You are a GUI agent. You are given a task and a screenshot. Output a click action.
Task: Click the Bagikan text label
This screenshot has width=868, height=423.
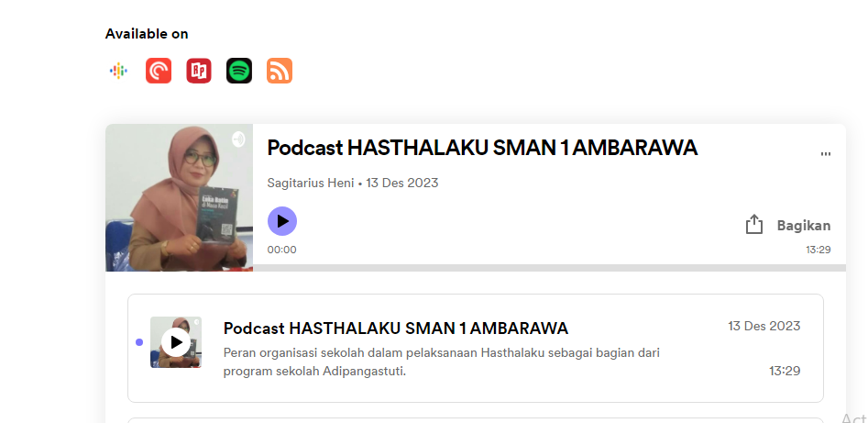803,226
